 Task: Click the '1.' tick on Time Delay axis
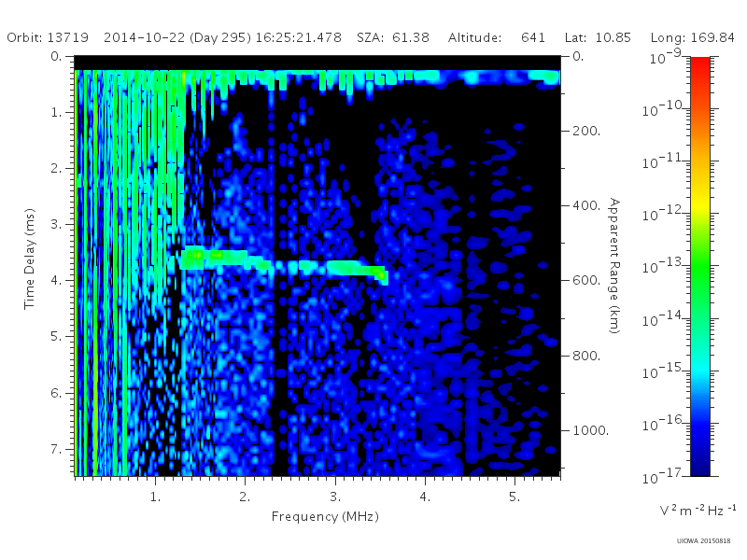coord(56,112)
